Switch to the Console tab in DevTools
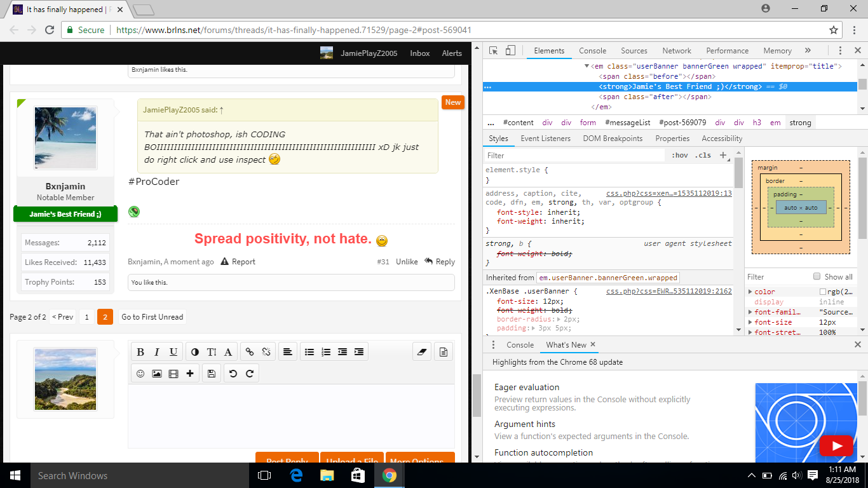868x488 pixels. pyautogui.click(x=592, y=51)
